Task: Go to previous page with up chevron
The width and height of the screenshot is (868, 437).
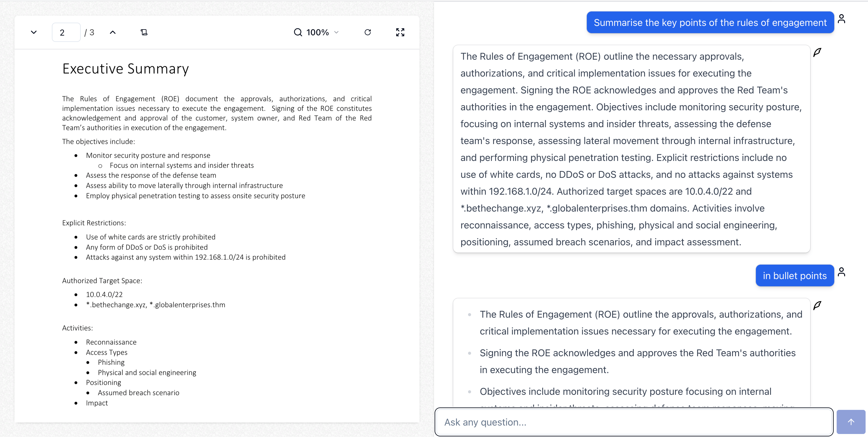Action: coord(113,32)
